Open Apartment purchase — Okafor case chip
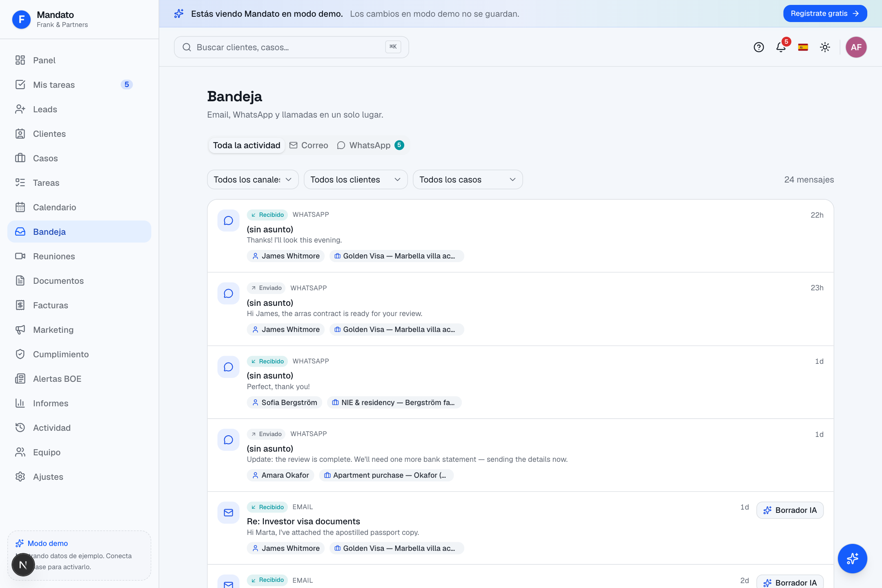The image size is (882, 588). click(386, 475)
